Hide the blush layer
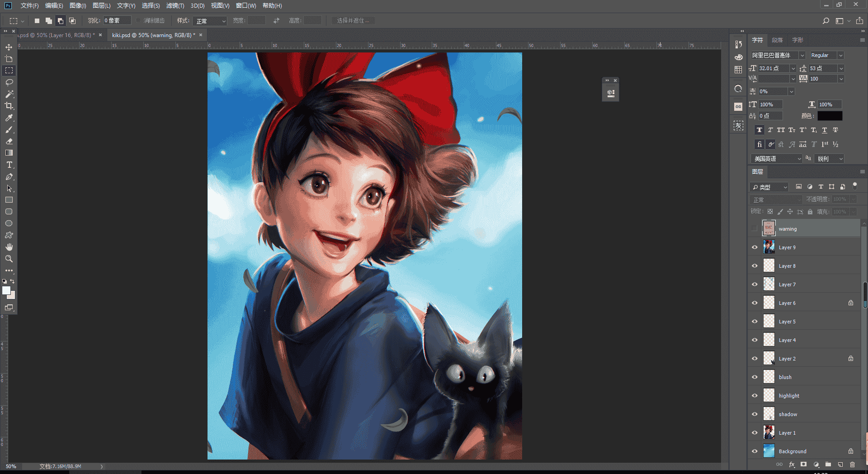Screen dimensions: 868x474 point(755,377)
